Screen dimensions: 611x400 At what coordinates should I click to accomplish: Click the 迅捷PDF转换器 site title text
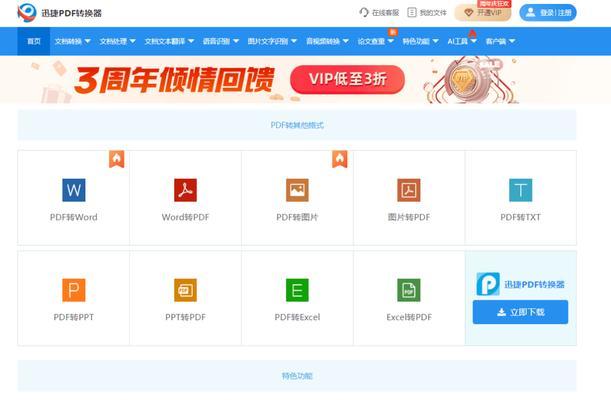coord(71,13)
